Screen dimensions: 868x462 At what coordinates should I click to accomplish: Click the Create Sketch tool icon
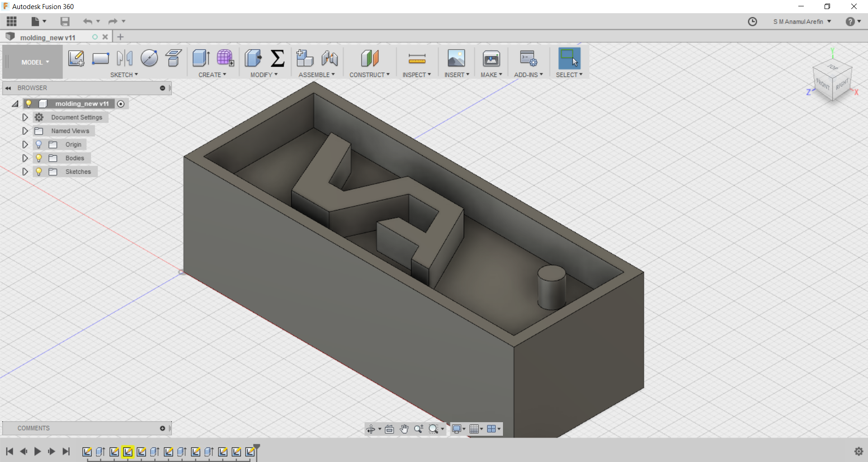tap(76, 58)
